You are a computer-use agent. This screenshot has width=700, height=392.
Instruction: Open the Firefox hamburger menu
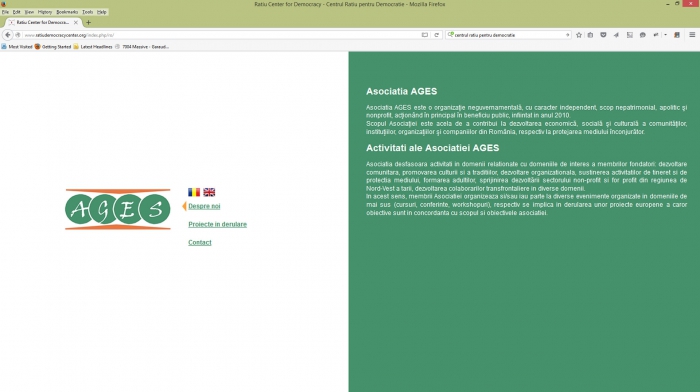(x=692, y=35)
